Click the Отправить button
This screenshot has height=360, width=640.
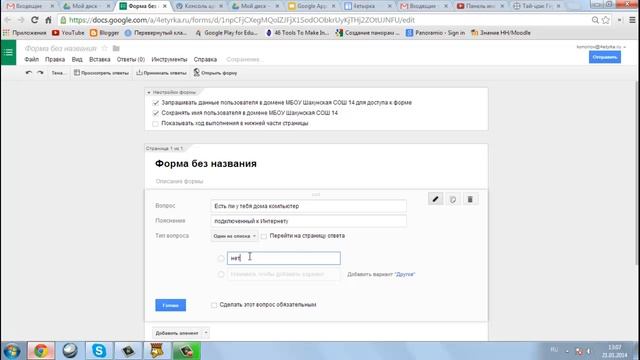605,57
